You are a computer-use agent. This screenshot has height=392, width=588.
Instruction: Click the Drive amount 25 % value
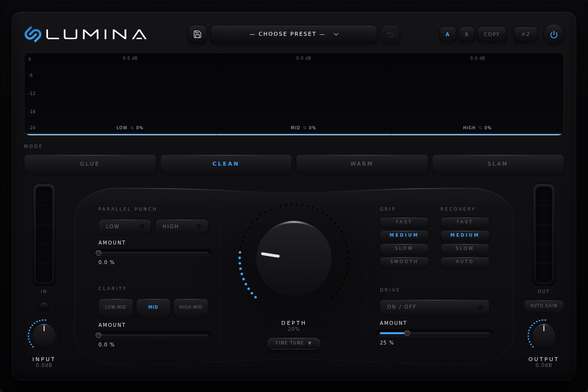[x=387, y=343]
